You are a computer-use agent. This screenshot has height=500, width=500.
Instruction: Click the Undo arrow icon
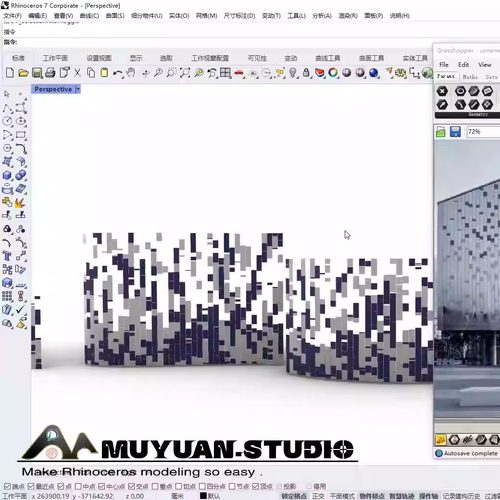pos(118,73)
